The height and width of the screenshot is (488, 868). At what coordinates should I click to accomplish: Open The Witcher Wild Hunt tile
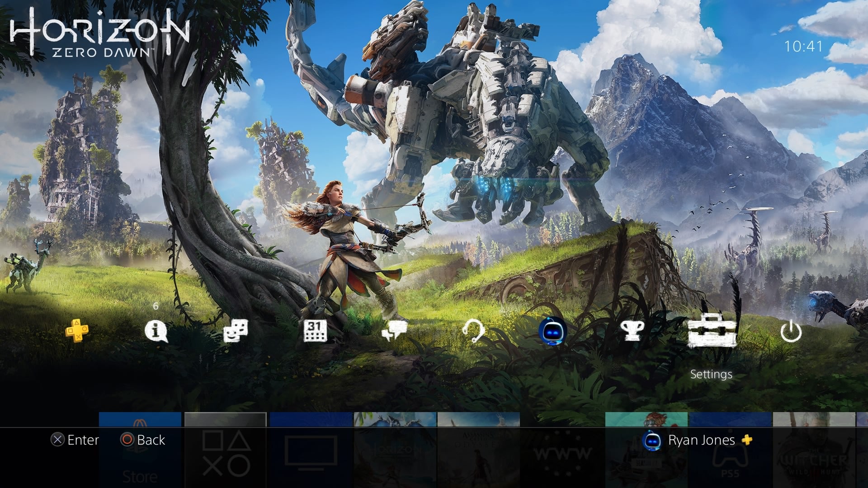814,450
